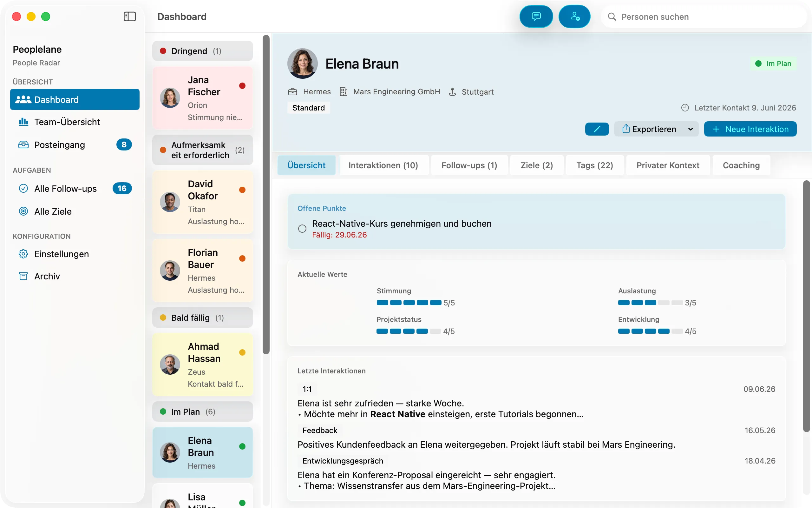Image resolution: width=812 pixels, height=508 pixels.
Task: Select David Okafor person card
Action: coord(202,202)
